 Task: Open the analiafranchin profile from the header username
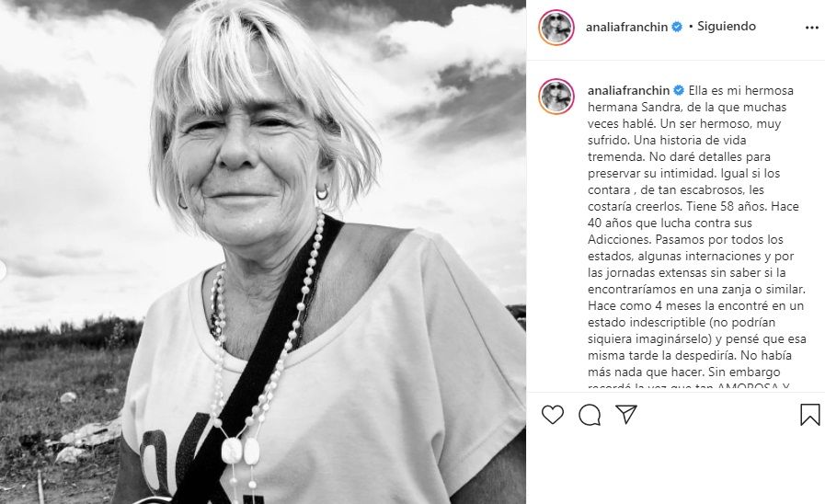626,28
